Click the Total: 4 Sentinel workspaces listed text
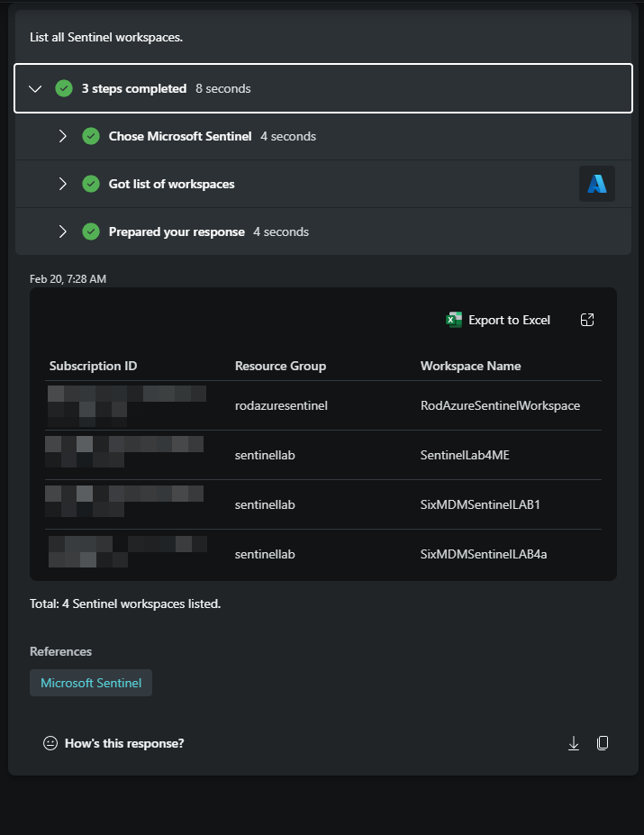Image resolution: width=644 pixels, height=835 pixels. coord(125,604)
